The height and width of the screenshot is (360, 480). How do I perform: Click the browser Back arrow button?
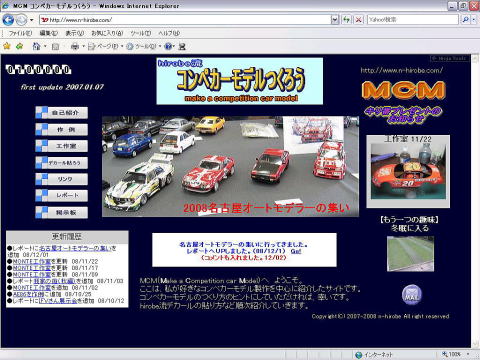coord(8,20)
